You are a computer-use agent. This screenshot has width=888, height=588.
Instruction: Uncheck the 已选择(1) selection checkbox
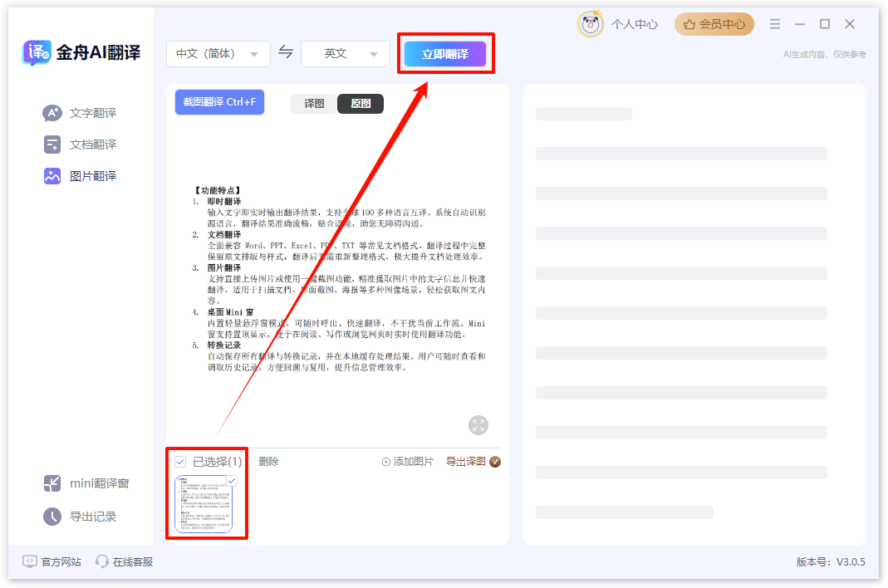181,461
